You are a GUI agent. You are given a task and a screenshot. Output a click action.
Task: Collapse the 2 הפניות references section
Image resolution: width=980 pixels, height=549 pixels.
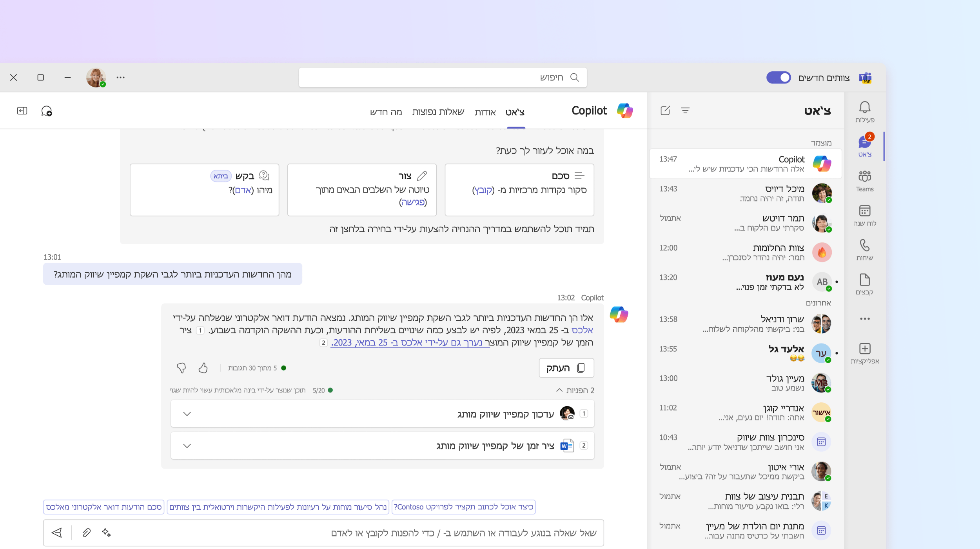(x=575, y=391)
